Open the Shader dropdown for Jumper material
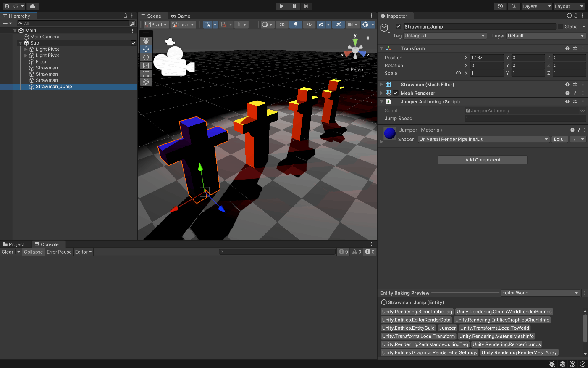588x368 pixels. (x=484, y=139)
